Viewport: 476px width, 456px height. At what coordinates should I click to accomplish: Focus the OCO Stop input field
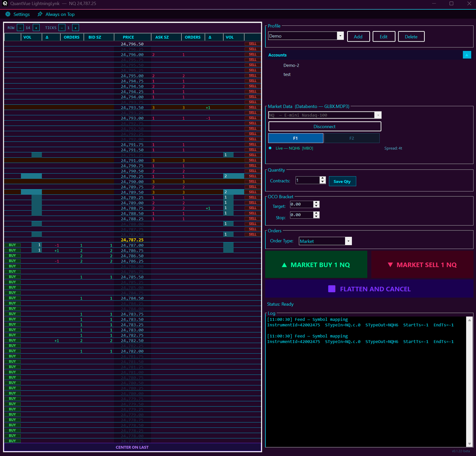click(301, 215)
